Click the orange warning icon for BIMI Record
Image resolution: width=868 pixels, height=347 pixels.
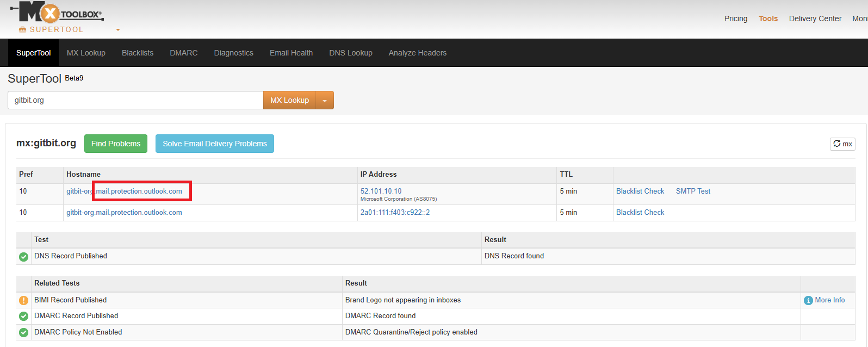point(23,300)
